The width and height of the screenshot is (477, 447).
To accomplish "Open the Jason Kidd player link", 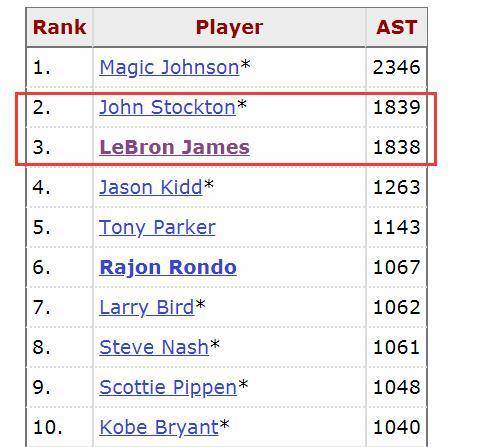I will point(151,187).
